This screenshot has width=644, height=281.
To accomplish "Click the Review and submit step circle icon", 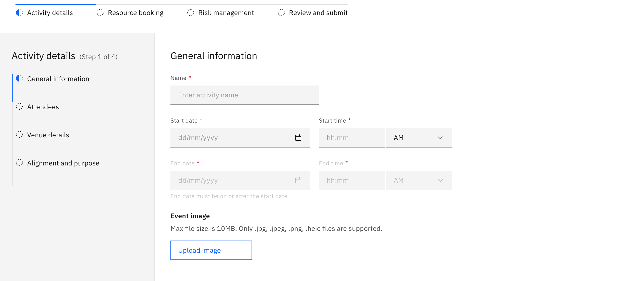I will (x=281, y=13).
